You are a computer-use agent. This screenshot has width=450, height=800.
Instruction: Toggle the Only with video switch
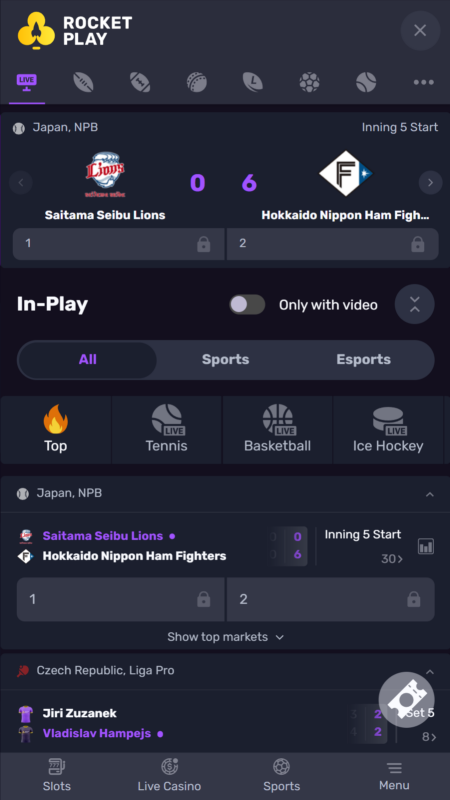[247, 305]
